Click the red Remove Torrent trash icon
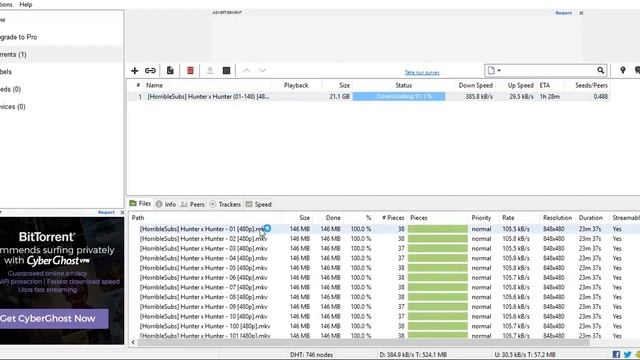Viewport: 640px width, 360px height. (190, 71)
